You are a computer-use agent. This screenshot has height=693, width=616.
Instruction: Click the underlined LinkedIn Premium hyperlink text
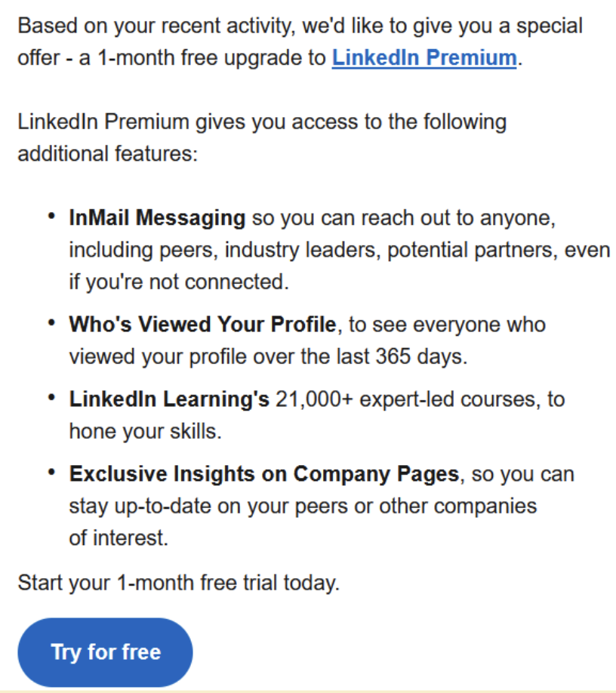click(423, 57)
